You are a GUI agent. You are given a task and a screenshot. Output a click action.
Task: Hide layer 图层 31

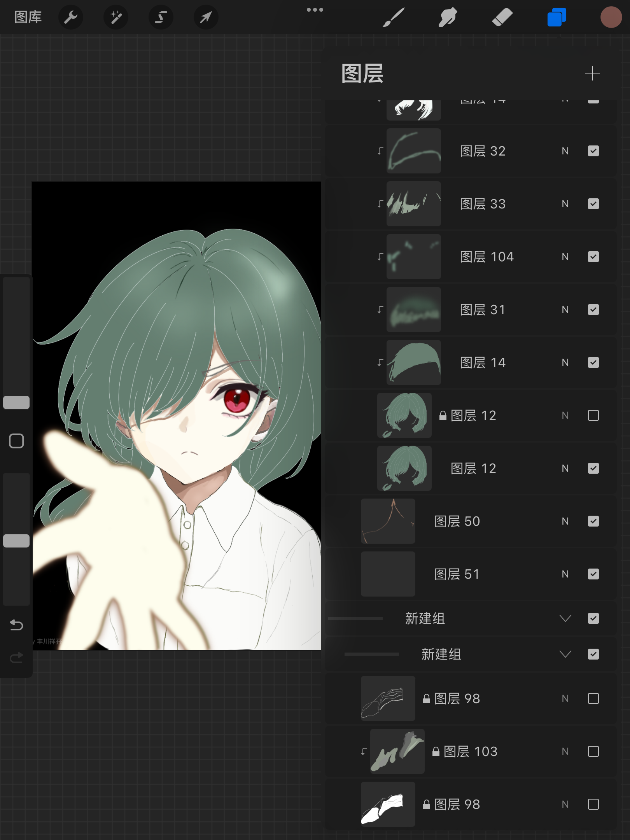point(593,310)
